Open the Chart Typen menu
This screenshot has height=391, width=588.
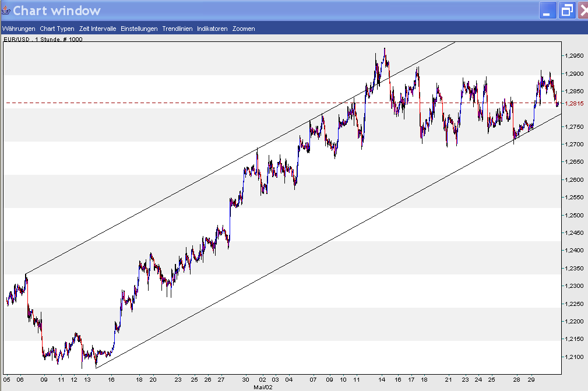pyautogui.click(x=57, y=29)
